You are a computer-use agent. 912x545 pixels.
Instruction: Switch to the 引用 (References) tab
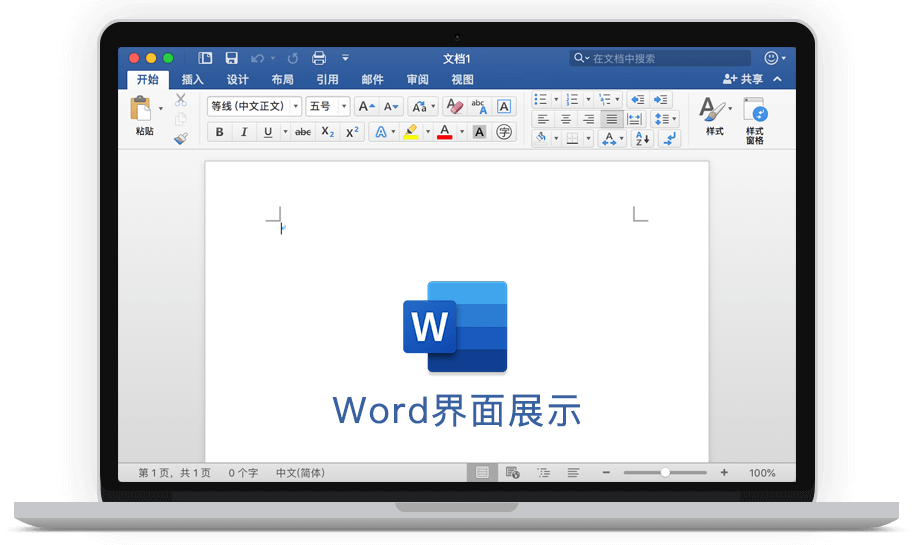[x=327, y=80]
